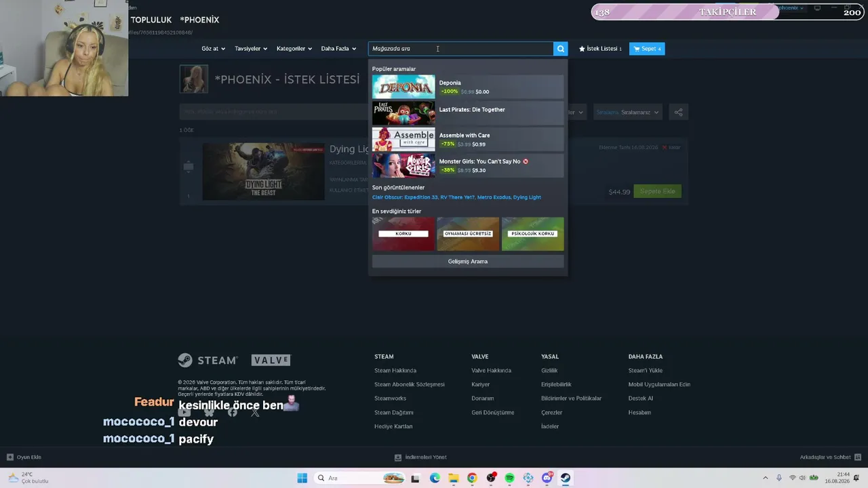Click the weather widget on the taskbar
The height and width of the screenshot is (488, 868).
[28, 478]
